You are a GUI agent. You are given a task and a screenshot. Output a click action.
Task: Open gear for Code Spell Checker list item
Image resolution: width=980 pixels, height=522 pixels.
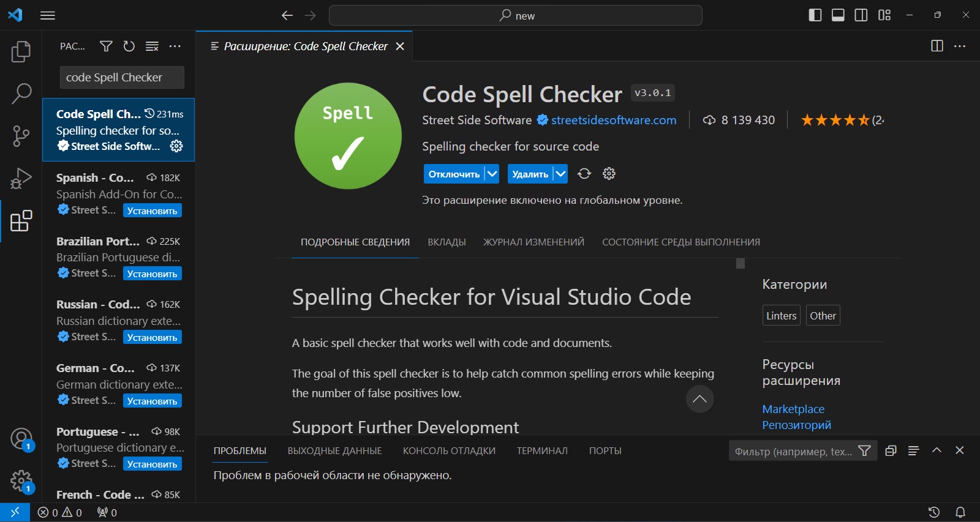point(176,146)
